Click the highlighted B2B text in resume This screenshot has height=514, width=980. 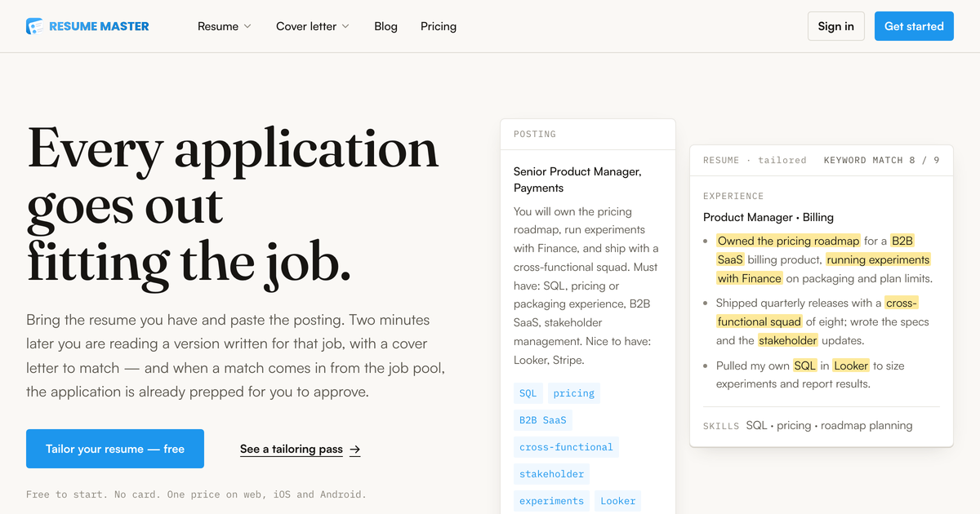point(902,241)
